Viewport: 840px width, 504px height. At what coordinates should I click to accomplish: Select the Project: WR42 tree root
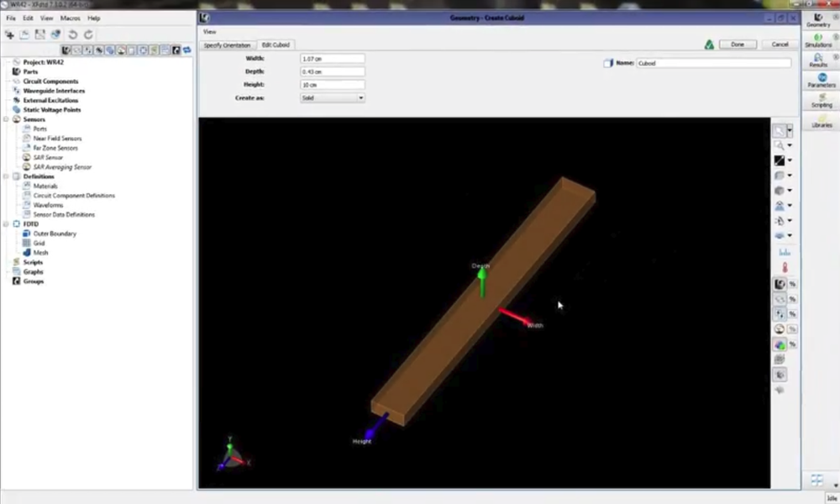[x=43, y=62]
